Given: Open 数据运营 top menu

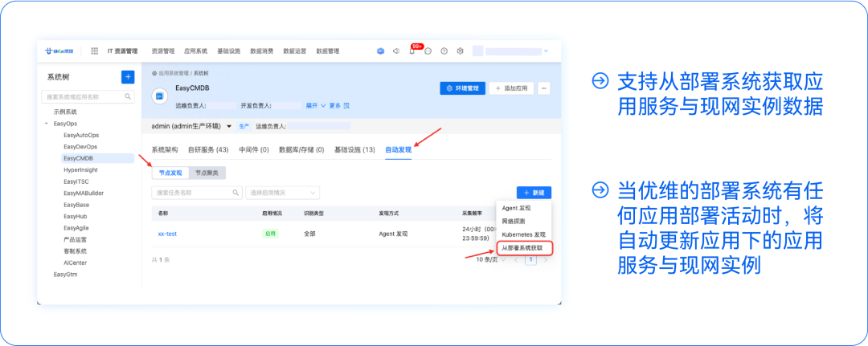Looking at the screenshot, I should 294,51.
